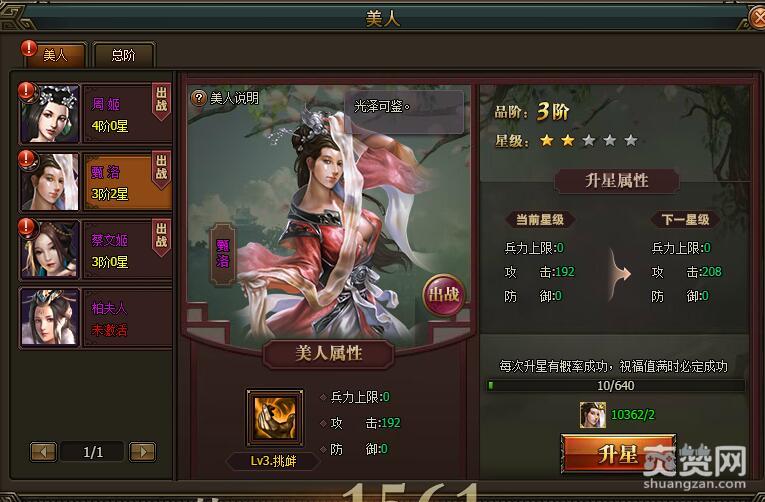Switch to the 美人 tab
This screenshot has width=765, height=502.
(55, 55)
